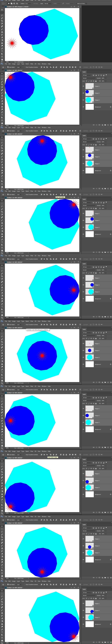Open the File menu above the star-top-left canvas
Image resolution: width=112 pixels, height=644 pixels.
[x=6, y=64]
